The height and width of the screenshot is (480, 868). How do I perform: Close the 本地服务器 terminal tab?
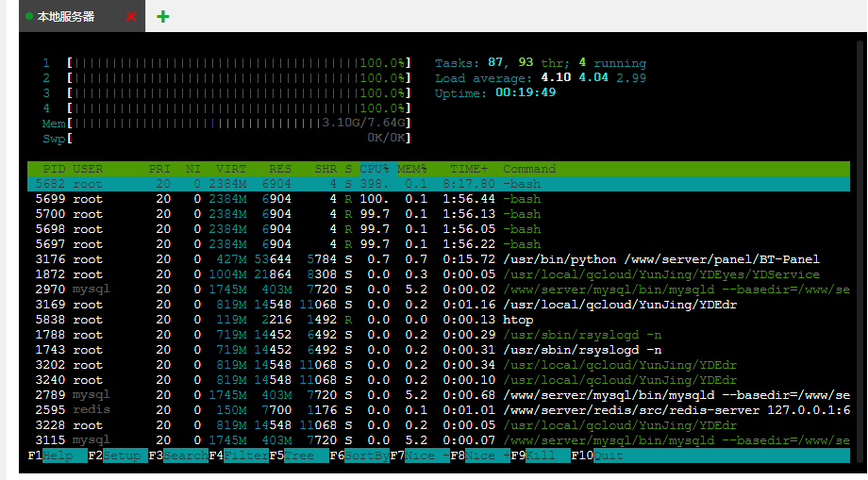pyautogui.click(x=131, y=17)
